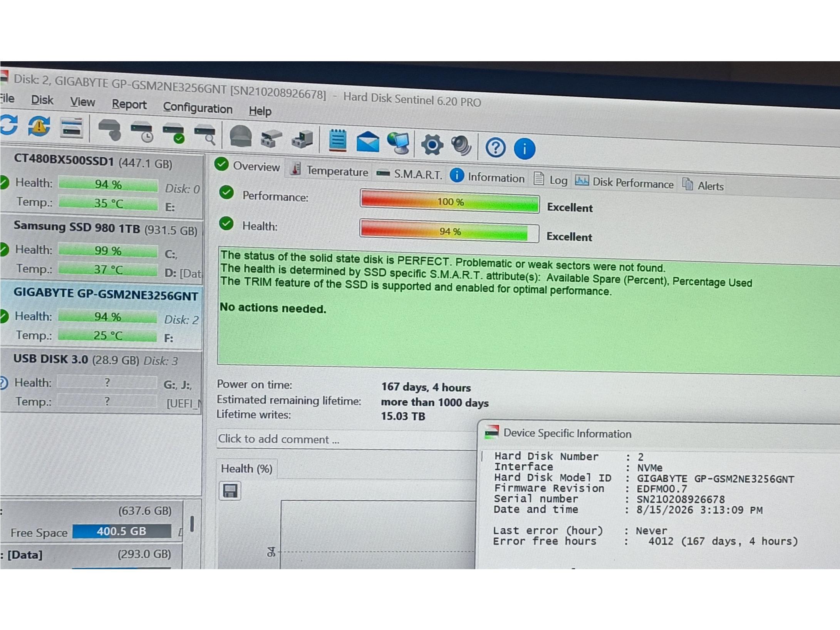840x630 pixels.
Task: Click the disk with clock test icon
Action: coord(142,132)
